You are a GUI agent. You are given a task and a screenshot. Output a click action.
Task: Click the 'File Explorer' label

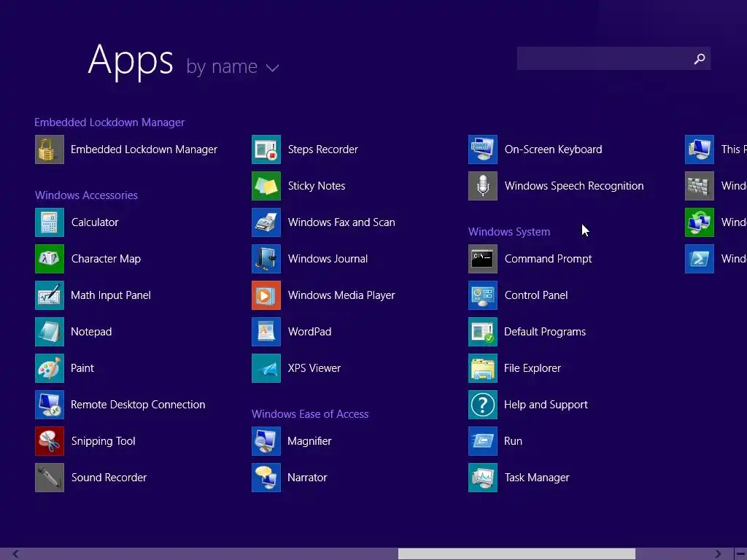(532, 368)
